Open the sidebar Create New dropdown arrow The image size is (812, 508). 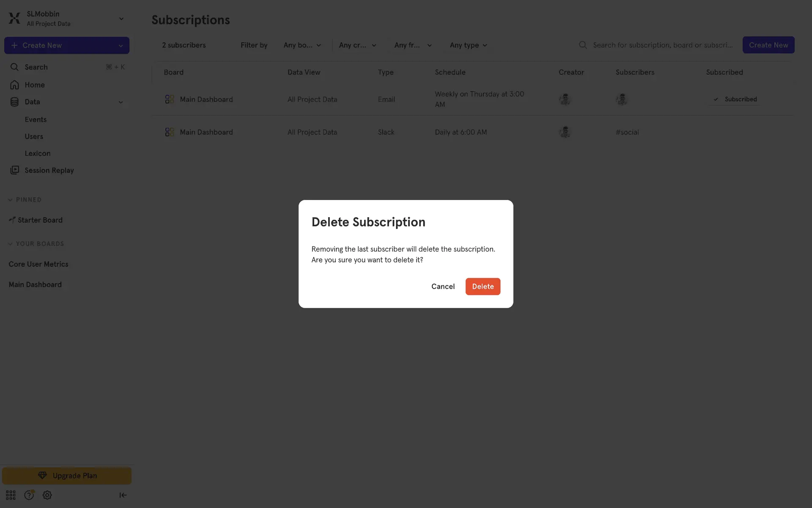[x=121, y=46]
